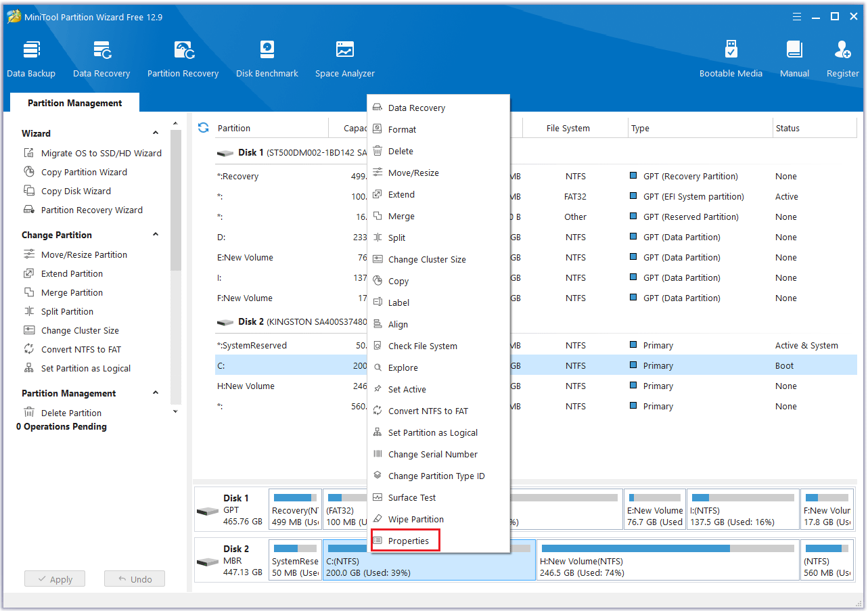This screenshot has width=868, height=611.
Task: Click Set Partition as Logical in the sidebar
Action: (77, 368)
